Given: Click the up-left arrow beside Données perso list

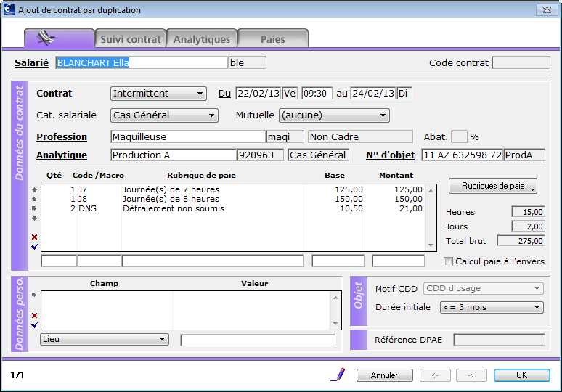Looking at the screenshot, I should click(34, 295).
